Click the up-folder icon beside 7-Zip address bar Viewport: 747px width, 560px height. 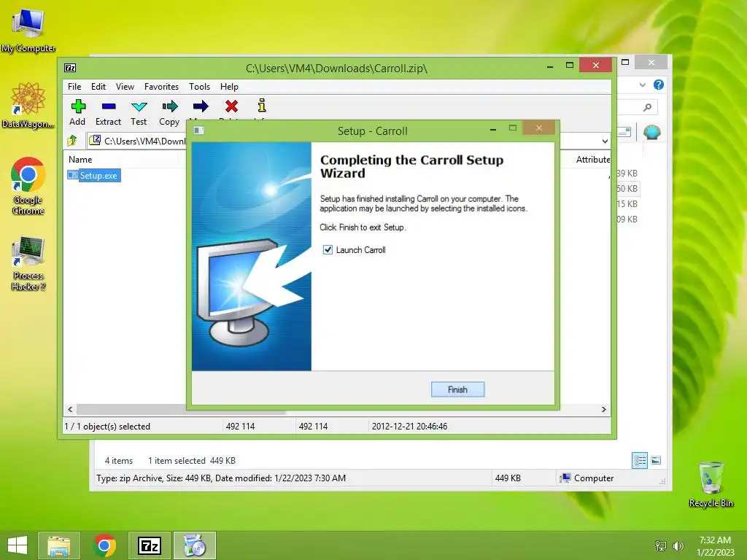click(x=72, y=141)
